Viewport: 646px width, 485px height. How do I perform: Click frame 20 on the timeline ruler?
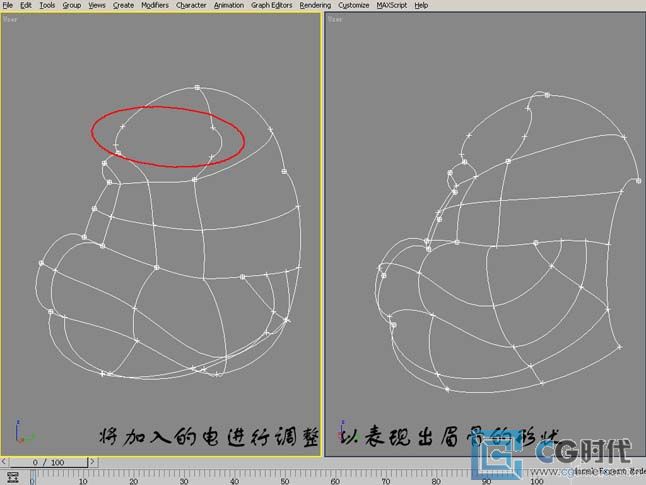133,481
